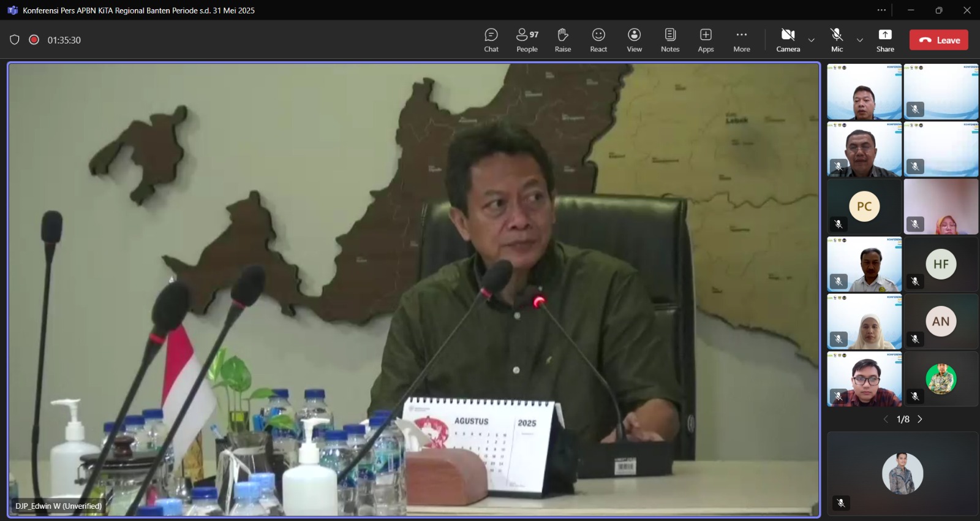This screenshot has width=980, height=521.
Task: Open meeting Notes
Action: pos(670,40)
